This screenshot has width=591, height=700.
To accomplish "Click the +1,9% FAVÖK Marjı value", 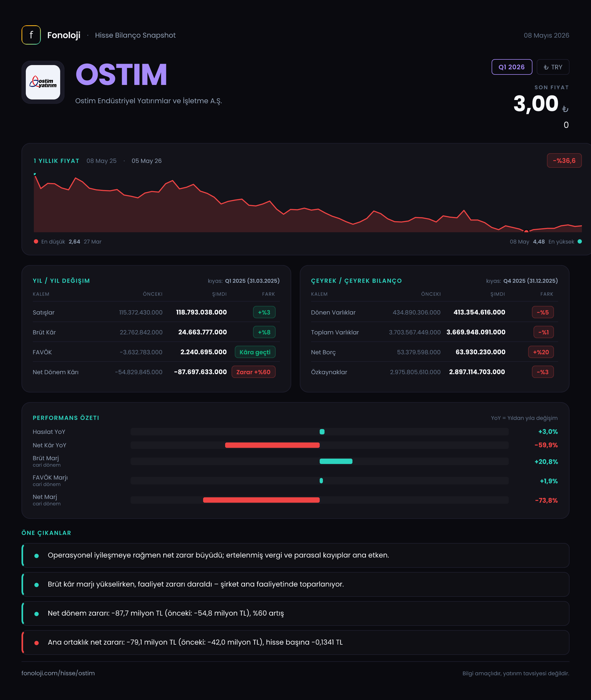I will [x=549, y=481].
